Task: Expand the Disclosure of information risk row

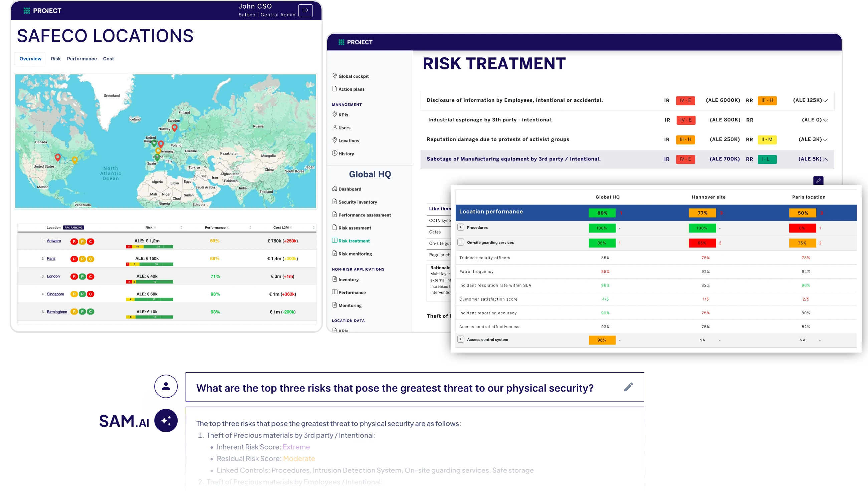Action: coord(825,100)
